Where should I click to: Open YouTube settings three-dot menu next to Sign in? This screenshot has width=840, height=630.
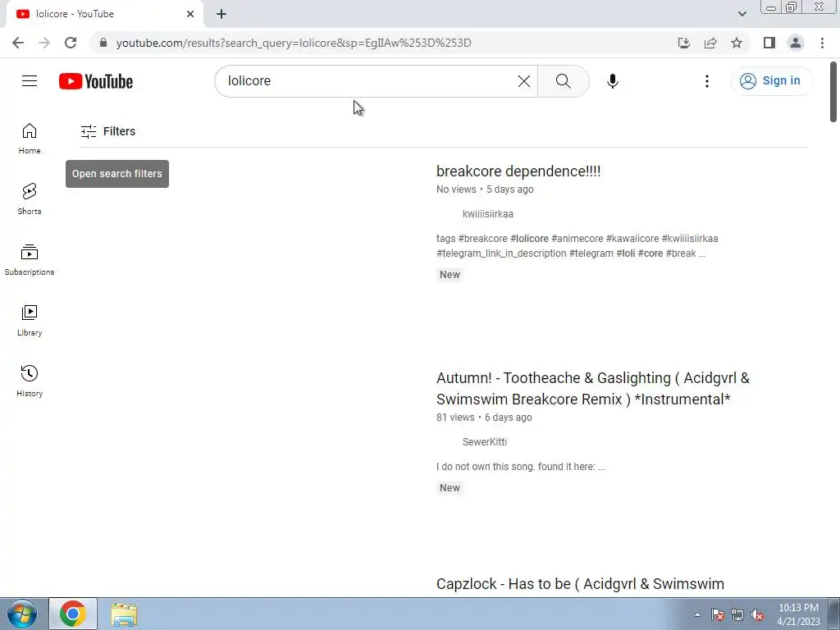pos(706,81)
